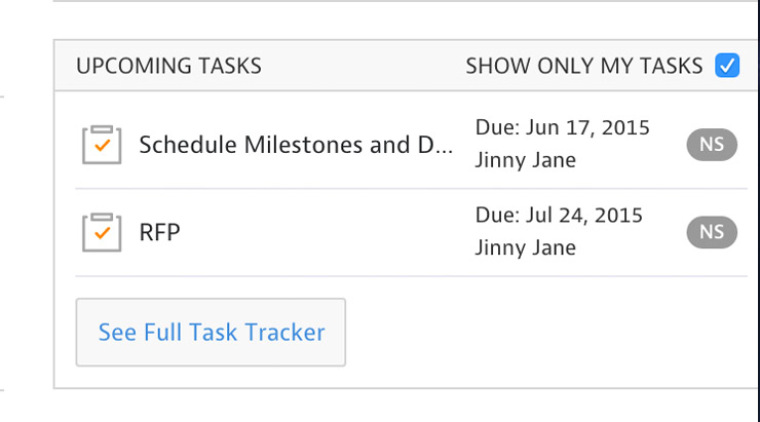This screenshot has height=422, width=760.
Task: Click the Show Only My Tasks label
Action: tap(584, 66)
